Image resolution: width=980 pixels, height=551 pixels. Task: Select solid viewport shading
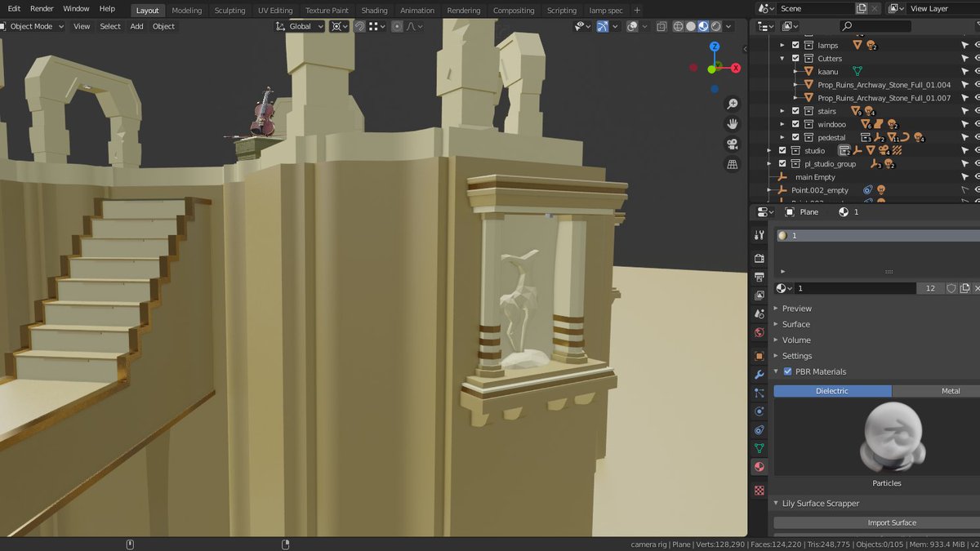click(x=691, y=26)
